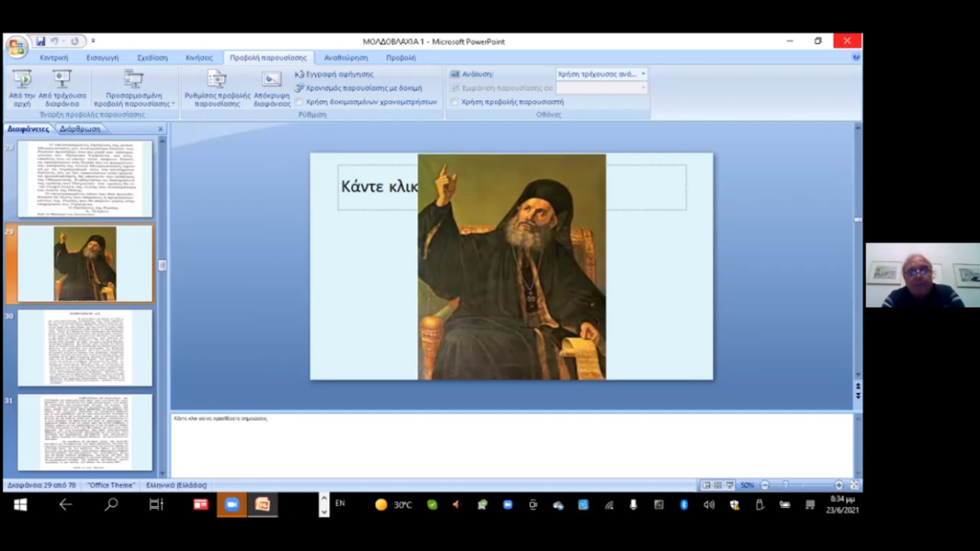Click the notes area below the slide
980x551 pixels.
tap(511, 443)
